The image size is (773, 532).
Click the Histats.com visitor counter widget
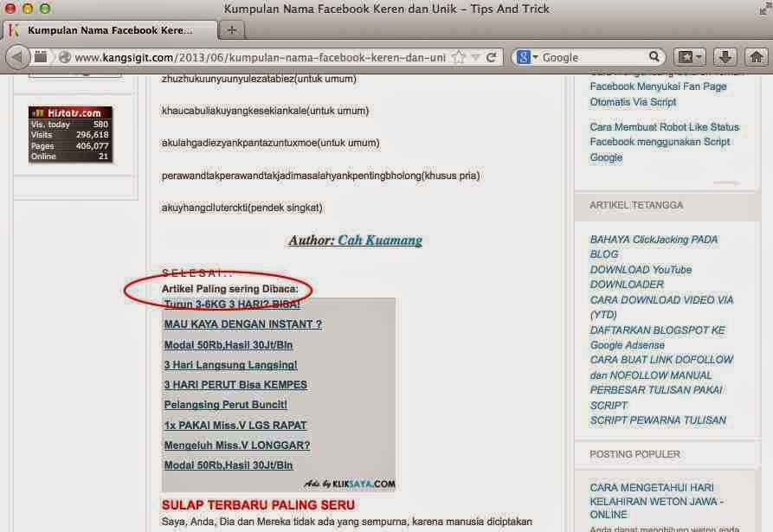[x=70, y=134]
